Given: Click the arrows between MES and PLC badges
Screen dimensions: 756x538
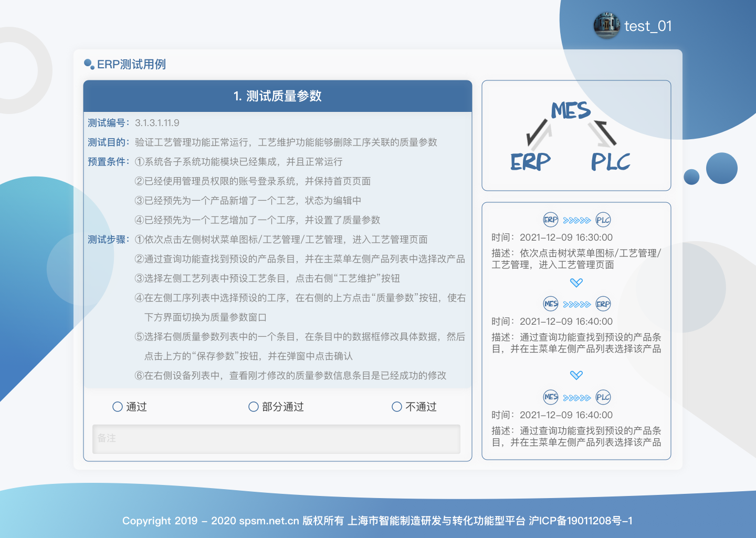Looking at the screenshot, I should 577,397.
